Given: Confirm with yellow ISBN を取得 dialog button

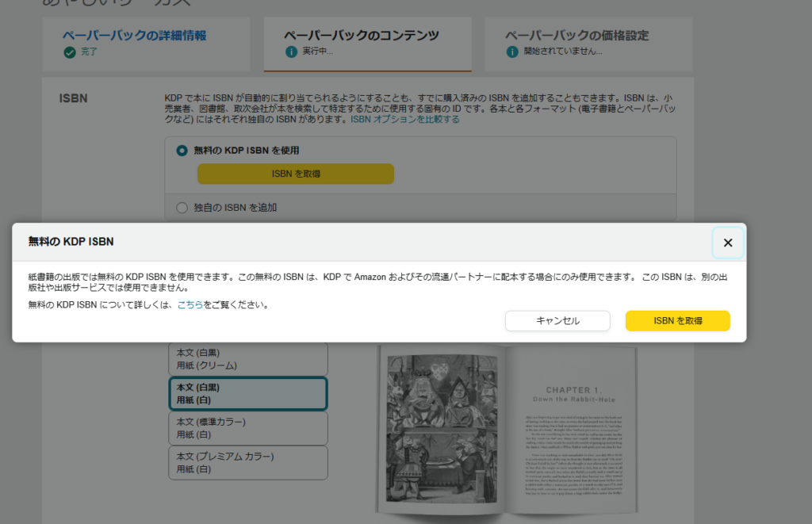Looking at the screenshot, I should 677,320.
